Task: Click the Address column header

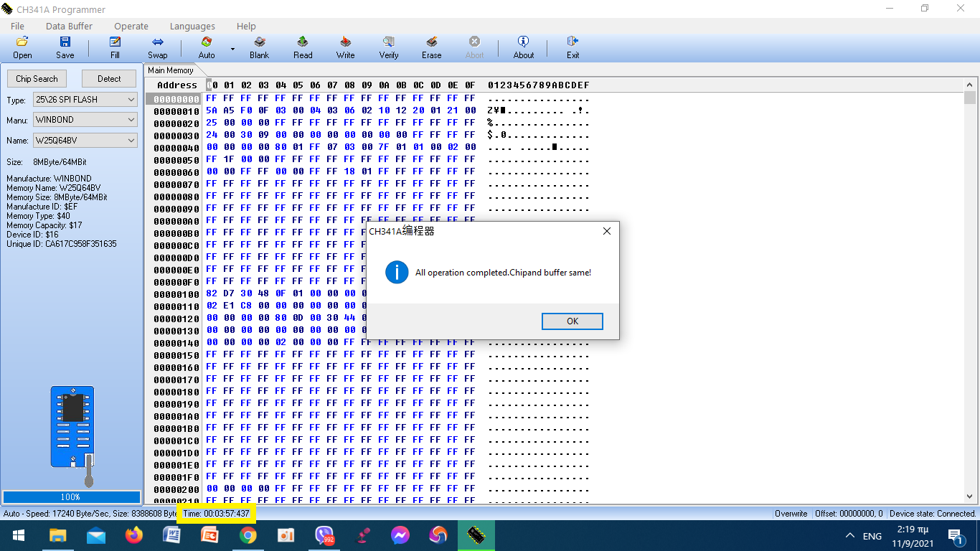Action: click(176, 85)
